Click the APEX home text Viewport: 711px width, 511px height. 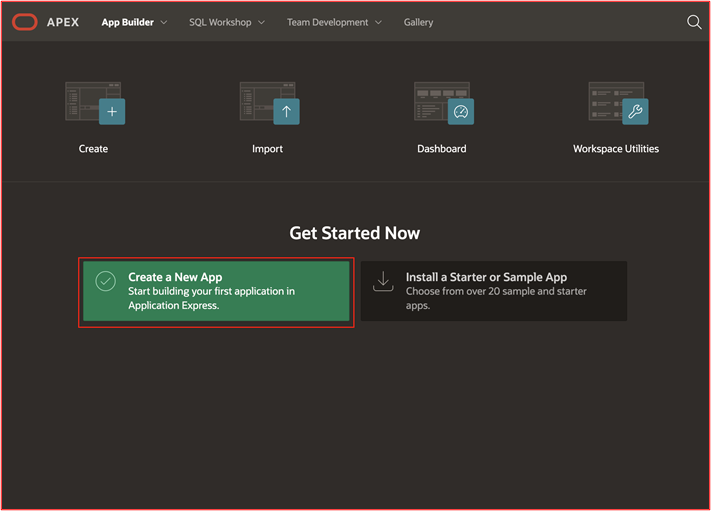[x=63, y=22]
